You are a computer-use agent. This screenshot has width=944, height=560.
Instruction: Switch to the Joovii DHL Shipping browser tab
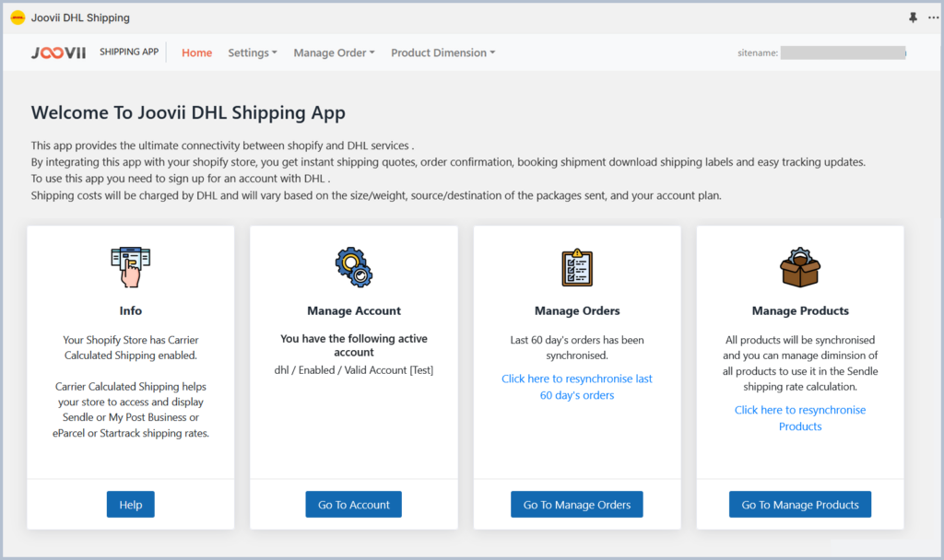78,17
